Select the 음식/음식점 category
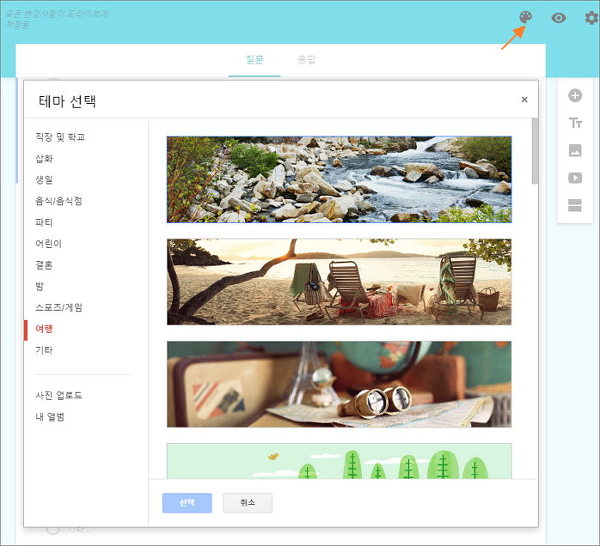This screenshot has width=600, height=546. point(58,201)
